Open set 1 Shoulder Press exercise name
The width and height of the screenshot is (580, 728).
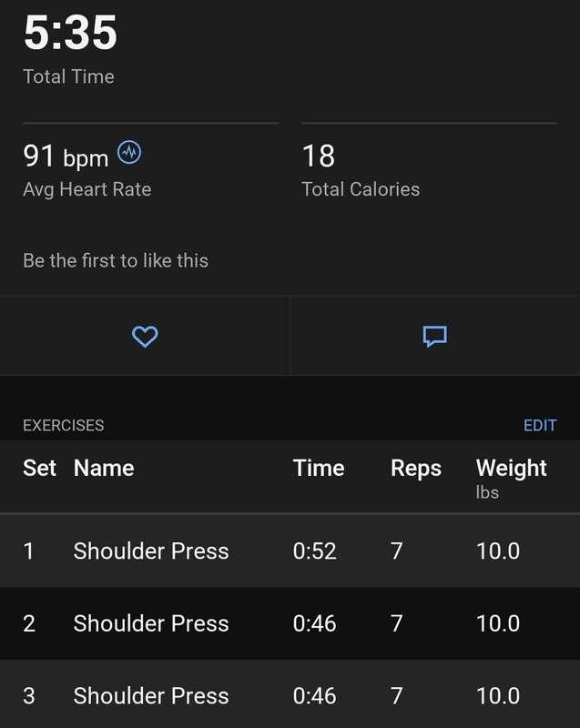tap(151, 551)
